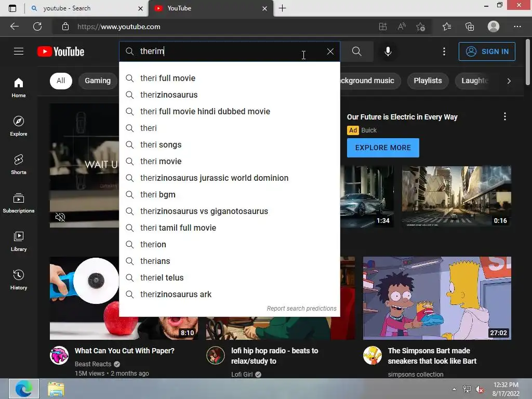Open Subscriptions in sidebar
Image resolution: width=532 pixels, height=399 pixels.
(19, 203)
